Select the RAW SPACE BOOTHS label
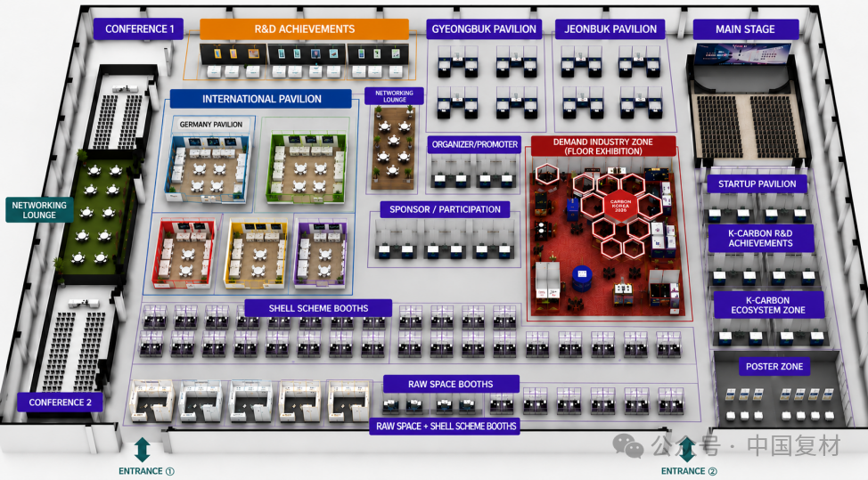Screen dimensions: 868x480 (x=451, y=384)
